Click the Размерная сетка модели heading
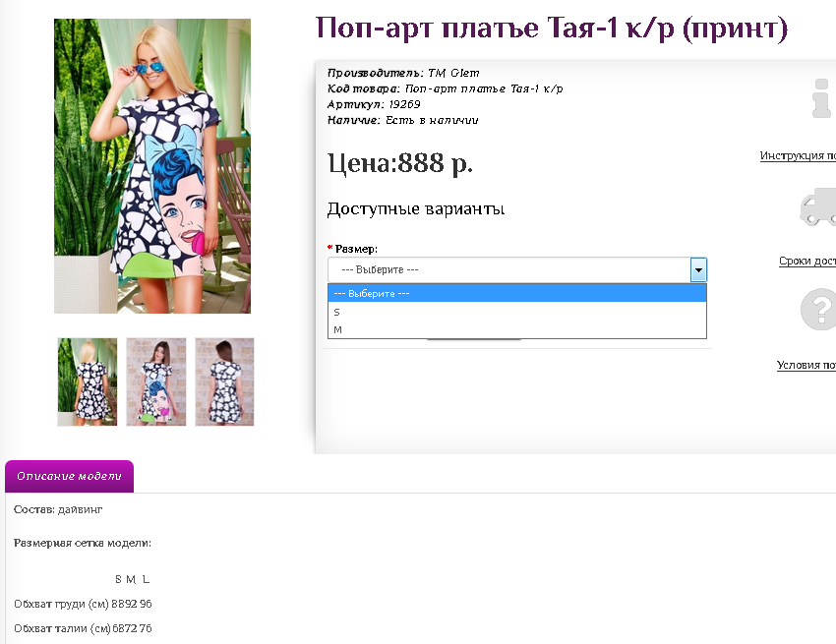 coord(83,544)
